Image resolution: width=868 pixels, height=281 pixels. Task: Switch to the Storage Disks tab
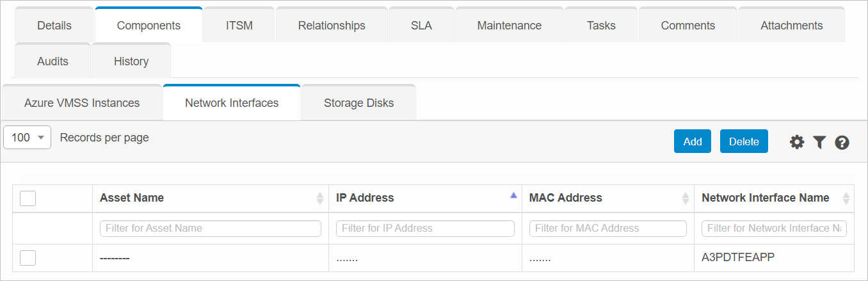coord(358,103)
